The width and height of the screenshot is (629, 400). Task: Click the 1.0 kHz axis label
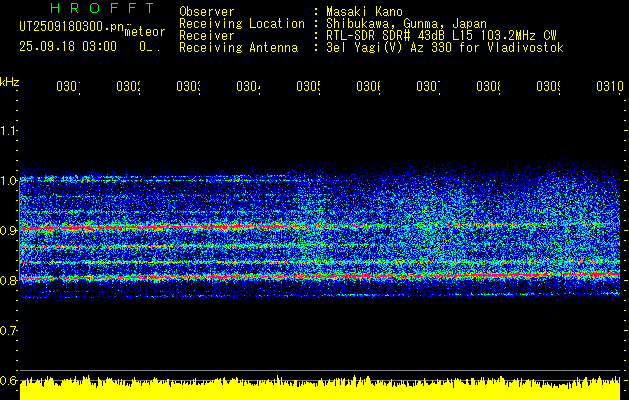pos(8,181)
